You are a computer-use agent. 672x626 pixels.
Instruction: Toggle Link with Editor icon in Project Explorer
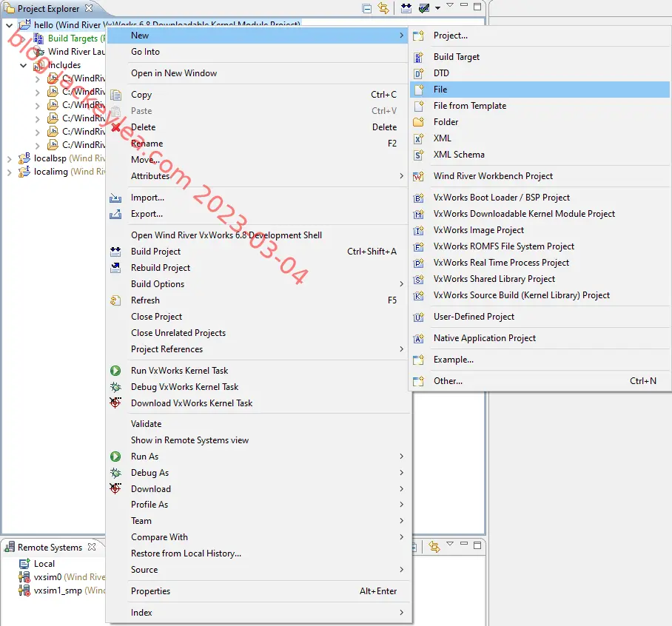[383, 8]
